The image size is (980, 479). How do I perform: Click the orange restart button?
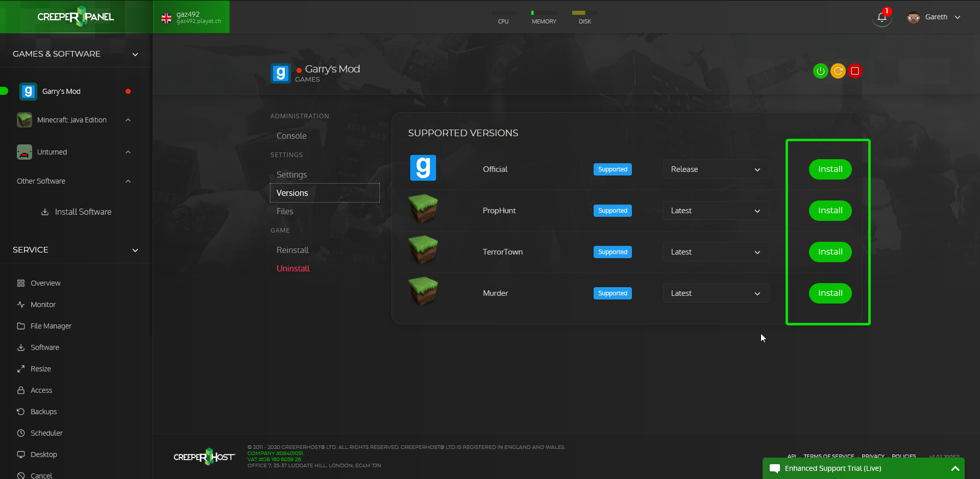(838, 71)
